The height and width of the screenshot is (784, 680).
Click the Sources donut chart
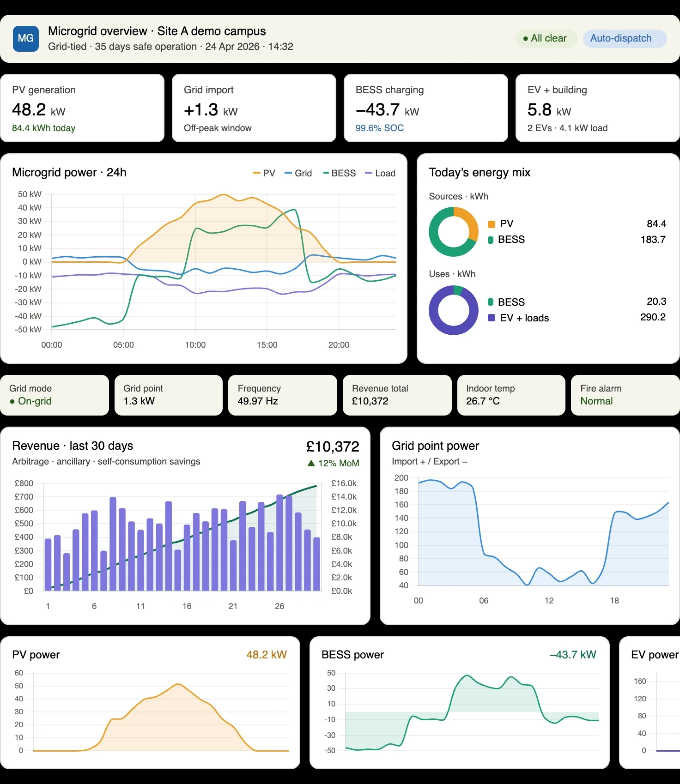click(454, 232)
